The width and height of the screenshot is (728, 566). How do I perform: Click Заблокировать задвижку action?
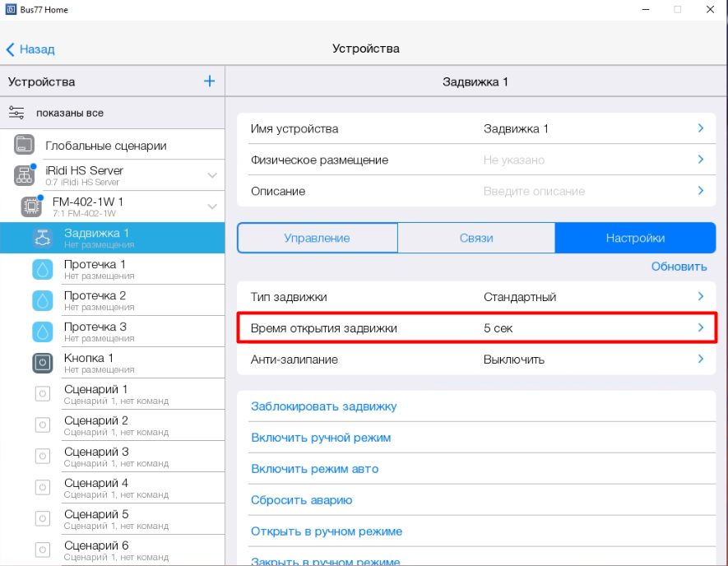[x=323, y=406]
